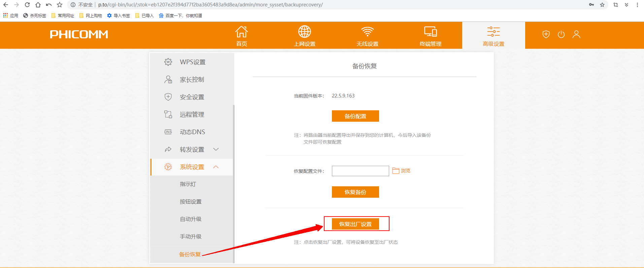Image resolution: width=644 pixels, height=268 pixels.
Task: Open the 已导入 bookmark folder
Action: pyautogui.click(x=144, y=15)
